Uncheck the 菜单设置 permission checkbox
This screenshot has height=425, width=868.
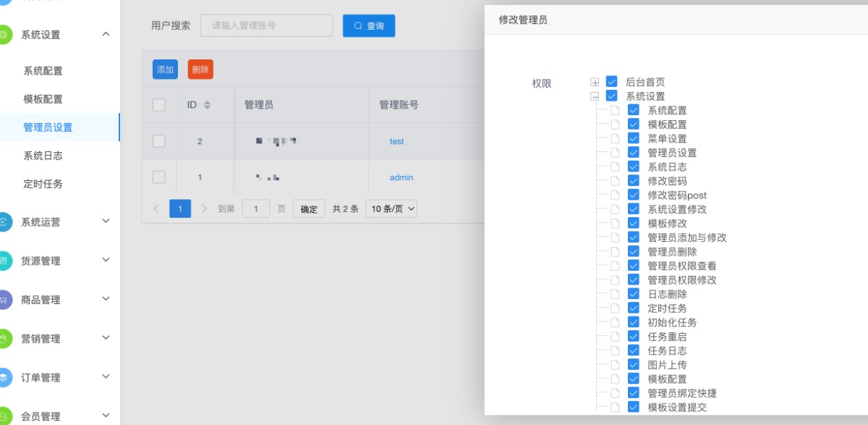pyautogui.click(x=634, y=138)
